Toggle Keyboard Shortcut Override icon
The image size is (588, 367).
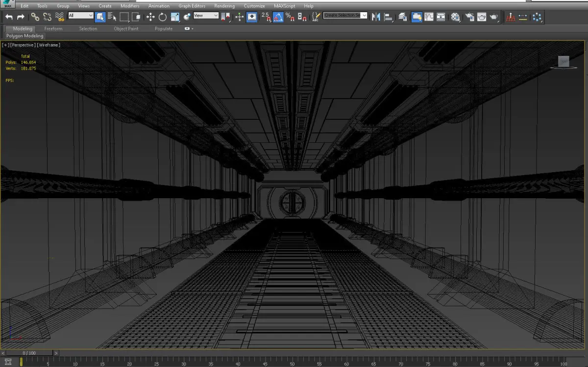coord(252,17)
